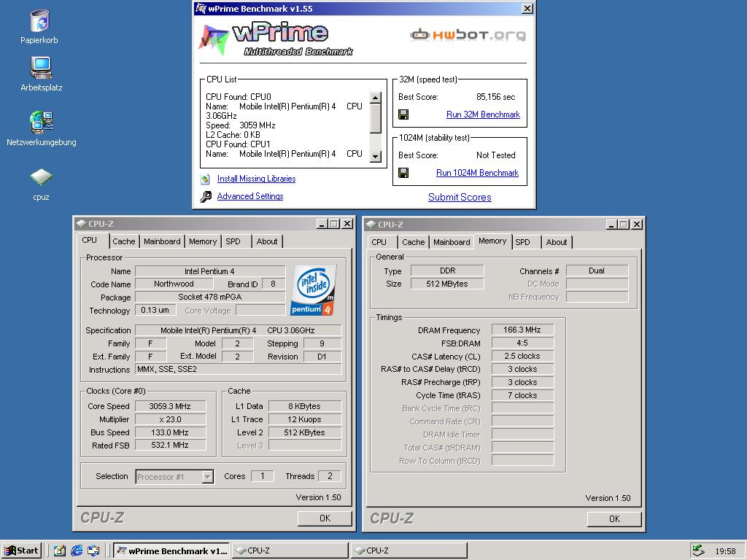Viewport: 747px width, 560px height.
Task: Click the Install Missing Libraries icon
Action: (206, 179)
